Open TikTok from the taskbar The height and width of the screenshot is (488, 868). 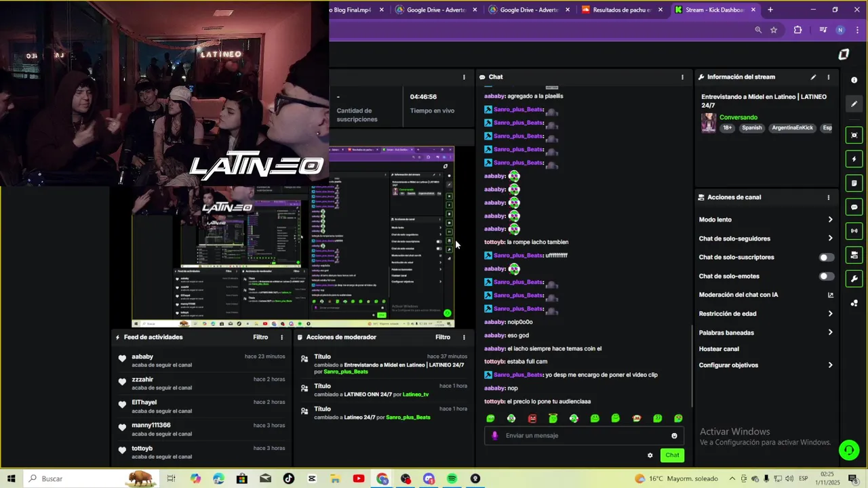click(289, 479)
